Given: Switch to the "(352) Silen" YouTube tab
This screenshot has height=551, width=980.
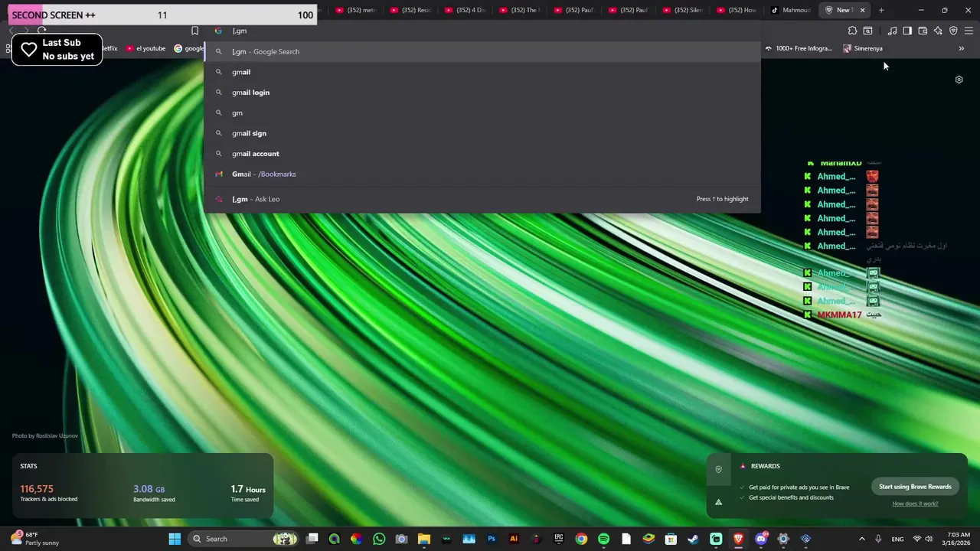Looking at the screenshot, I should (683, 10).
